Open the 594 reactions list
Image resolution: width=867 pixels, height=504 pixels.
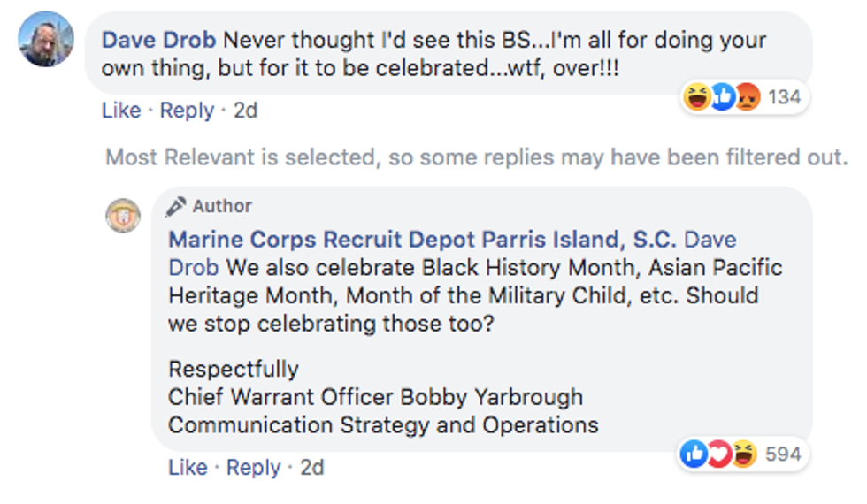[x=783, y=454]
